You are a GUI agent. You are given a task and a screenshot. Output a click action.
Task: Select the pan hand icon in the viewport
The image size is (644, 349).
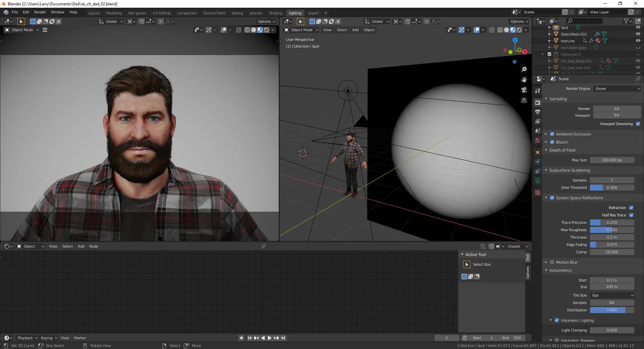click(x=524, y=80)
